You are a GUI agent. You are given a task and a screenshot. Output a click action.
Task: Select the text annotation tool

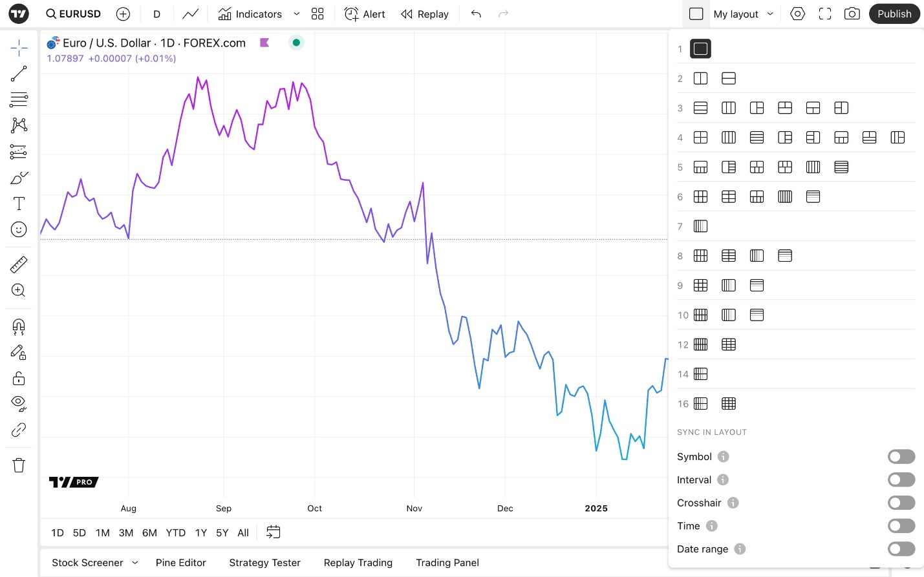pos(19,204)
